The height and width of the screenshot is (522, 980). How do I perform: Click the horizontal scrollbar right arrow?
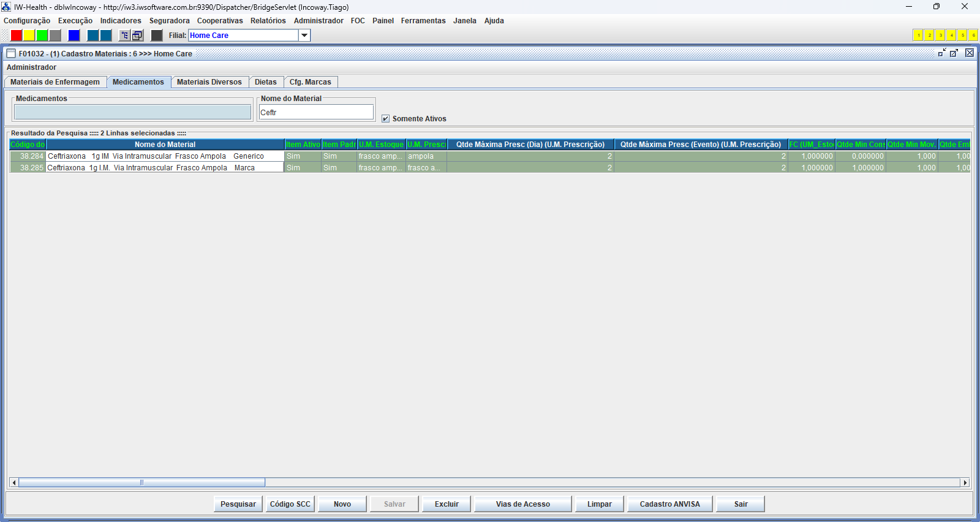point(965,483)
